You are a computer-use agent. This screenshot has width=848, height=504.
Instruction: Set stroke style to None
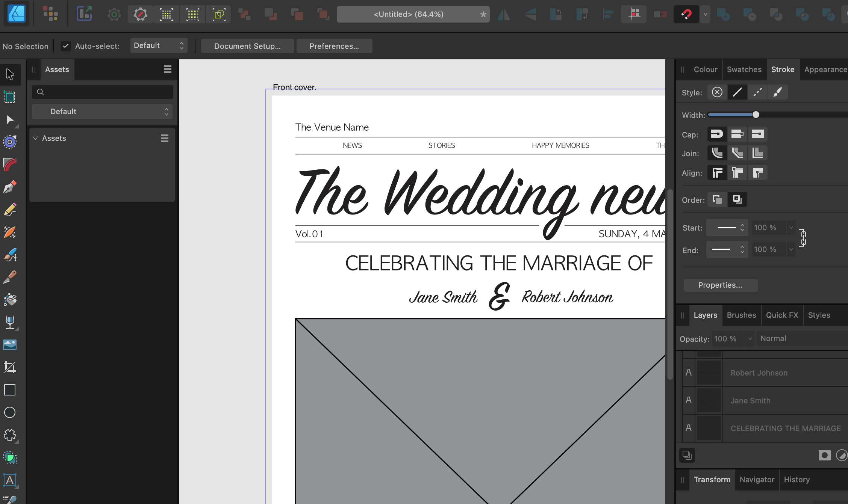click(717, 92)
